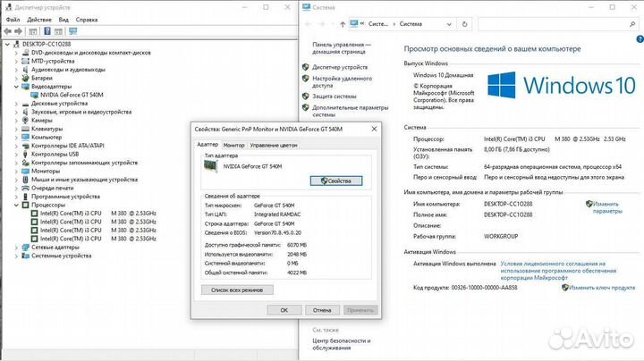Open the Вид menu
The height and width of the screenshot is (361, 644).
[x=64, y=20]
